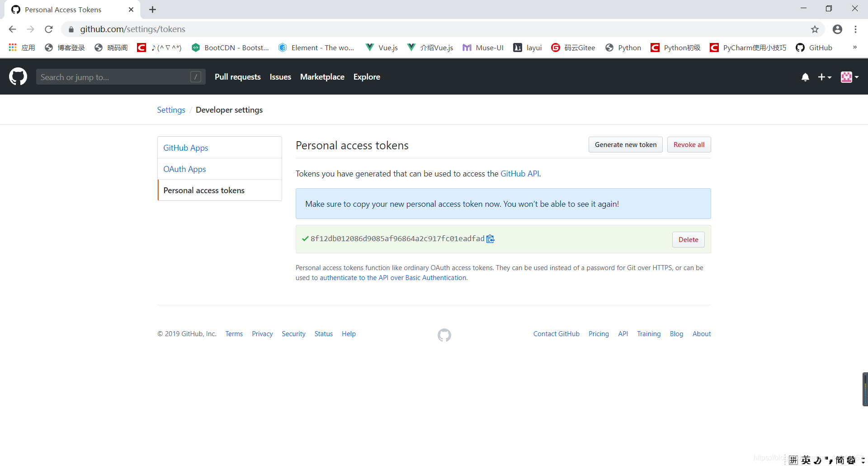Screen dimensions: 868x466
Task: Expand hidden bookmarks chevron
Action: 854,48
